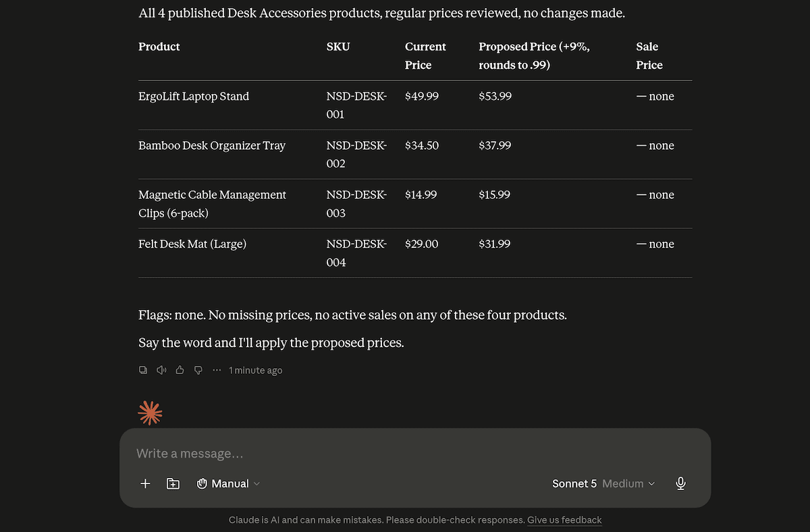Screen dimensions: 810x532
Task: Click the current price $14.99
Action: 421,194
